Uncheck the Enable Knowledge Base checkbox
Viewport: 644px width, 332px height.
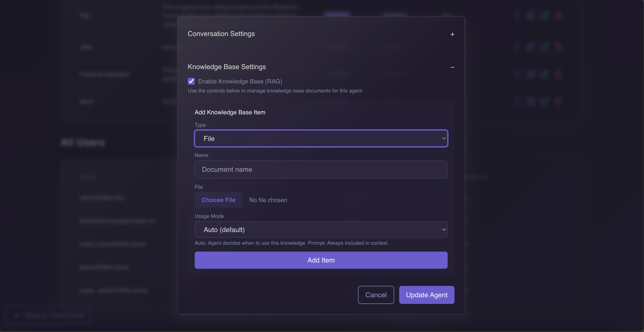click(191, 81)
